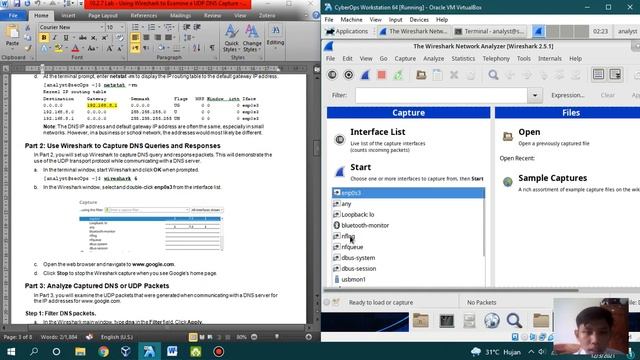The height and width of the screenshot is (360, 640).
Task: Click Open in the Wireshark Files panel
Action: 529,132
